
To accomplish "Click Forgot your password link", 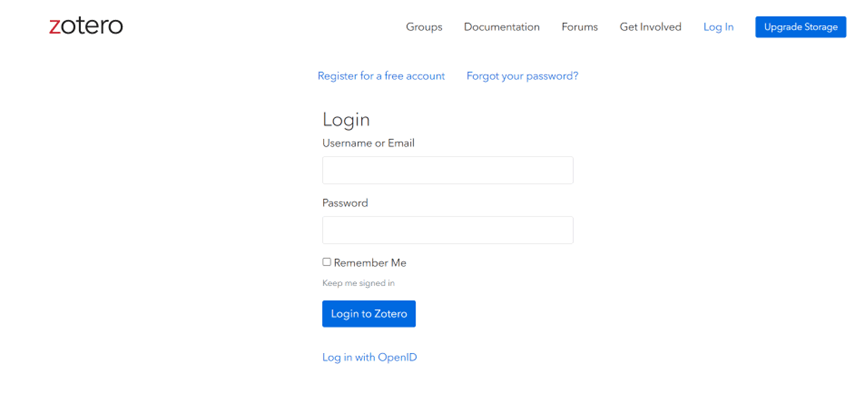I will (x=522, y=76).
